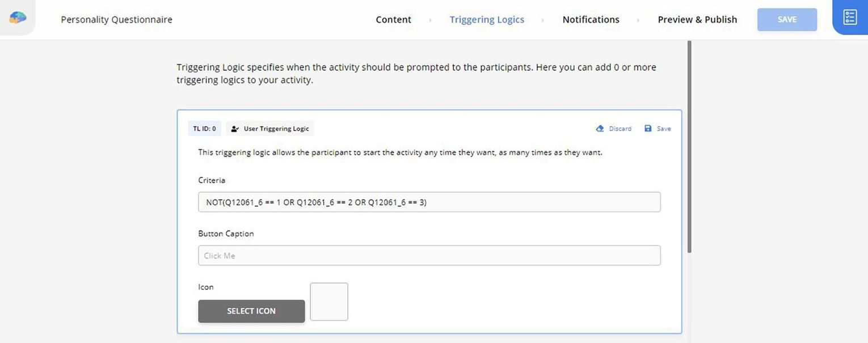
Task: Go to the Notifications tab
Action: tap(591, 20)
